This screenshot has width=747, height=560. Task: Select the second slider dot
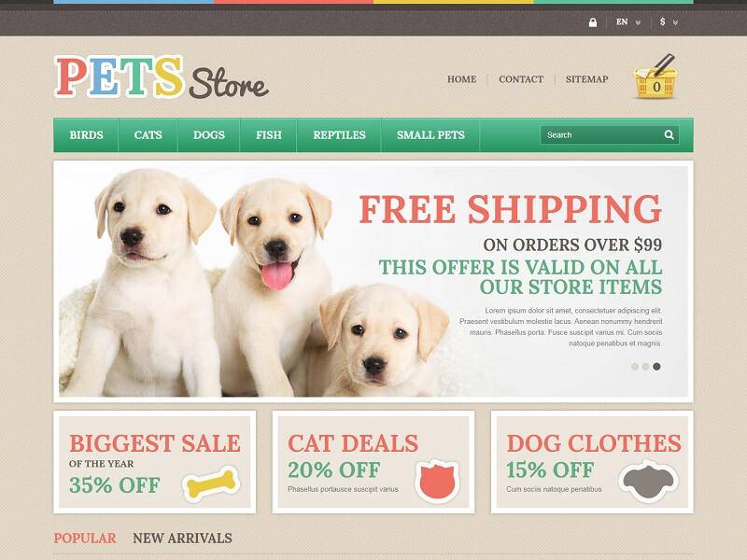[645, 366]
